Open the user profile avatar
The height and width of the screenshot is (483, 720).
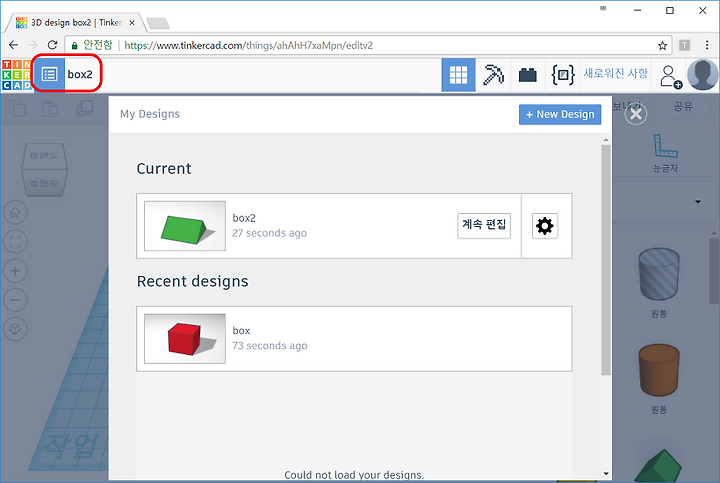pos(702,74)
